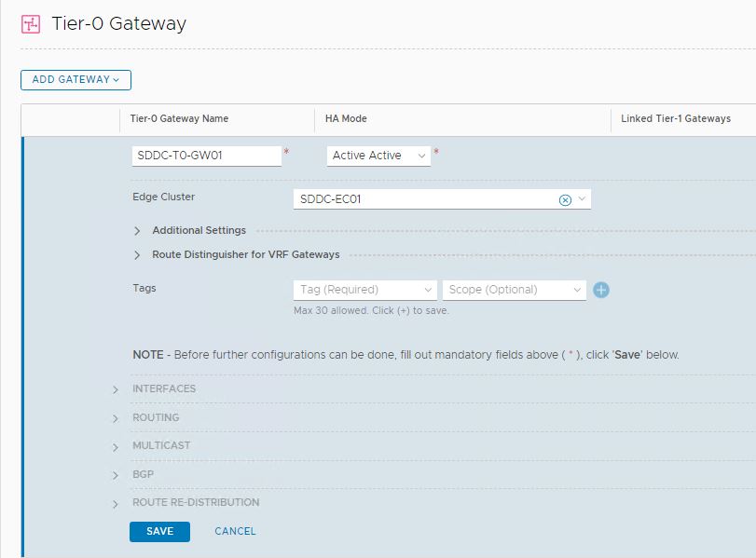The width and height of the screenshot is (756, 558).
Task: Open the Scope (Optional) dropdown
Action: pos(515,290)
